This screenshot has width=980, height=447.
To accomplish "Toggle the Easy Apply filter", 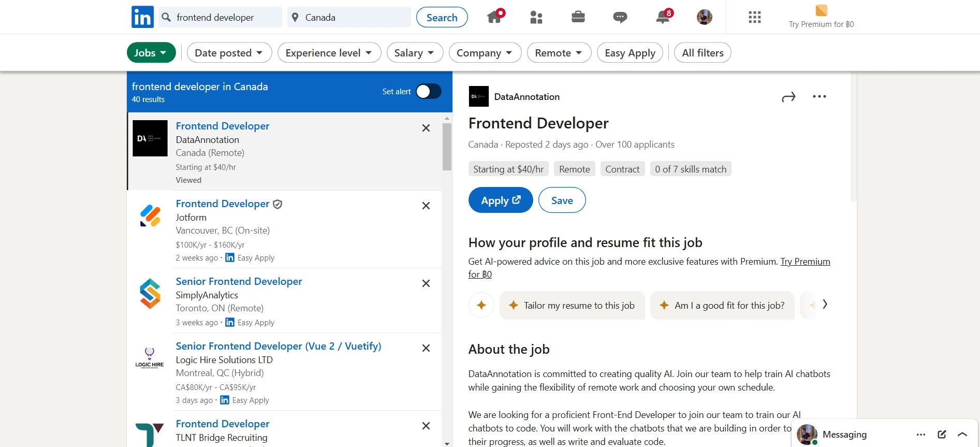I will (630, 53).
